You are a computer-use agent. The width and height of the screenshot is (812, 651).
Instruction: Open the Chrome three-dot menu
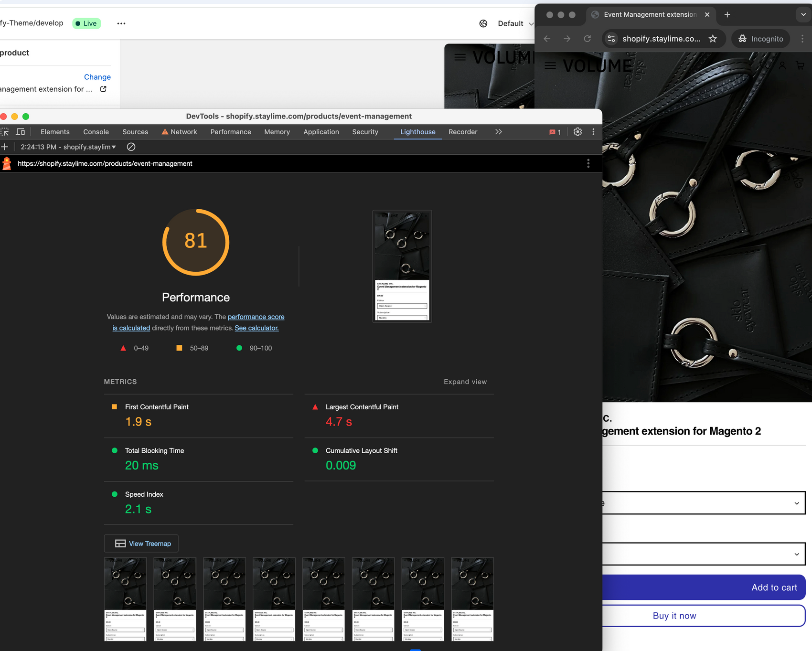pyautogui.click(x=802, y=39)
